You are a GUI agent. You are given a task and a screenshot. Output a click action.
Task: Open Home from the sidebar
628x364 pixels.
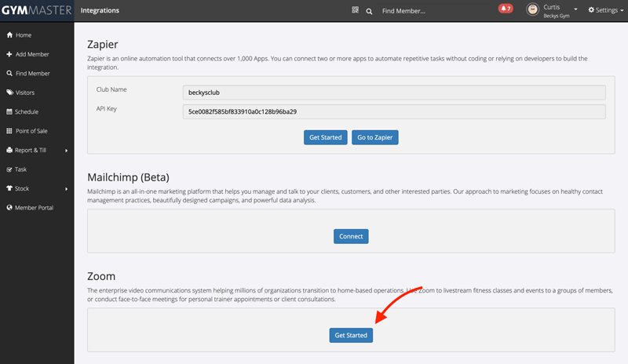tap(24, 35)
